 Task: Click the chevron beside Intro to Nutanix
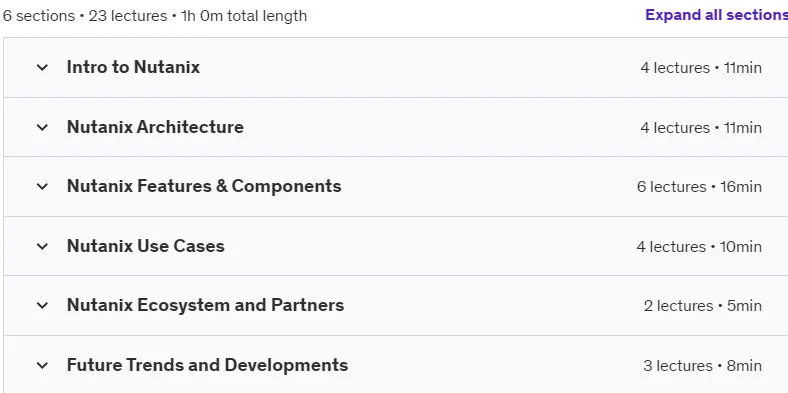[42, 67]
